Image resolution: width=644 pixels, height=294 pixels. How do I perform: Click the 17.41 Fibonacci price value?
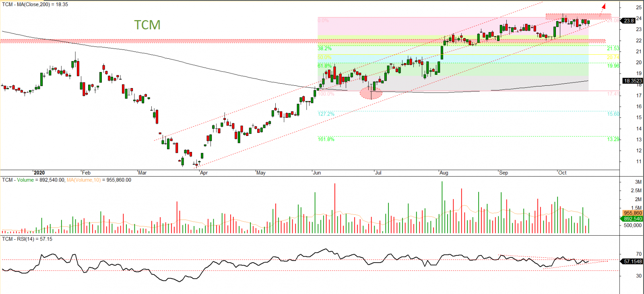point(613,93)
